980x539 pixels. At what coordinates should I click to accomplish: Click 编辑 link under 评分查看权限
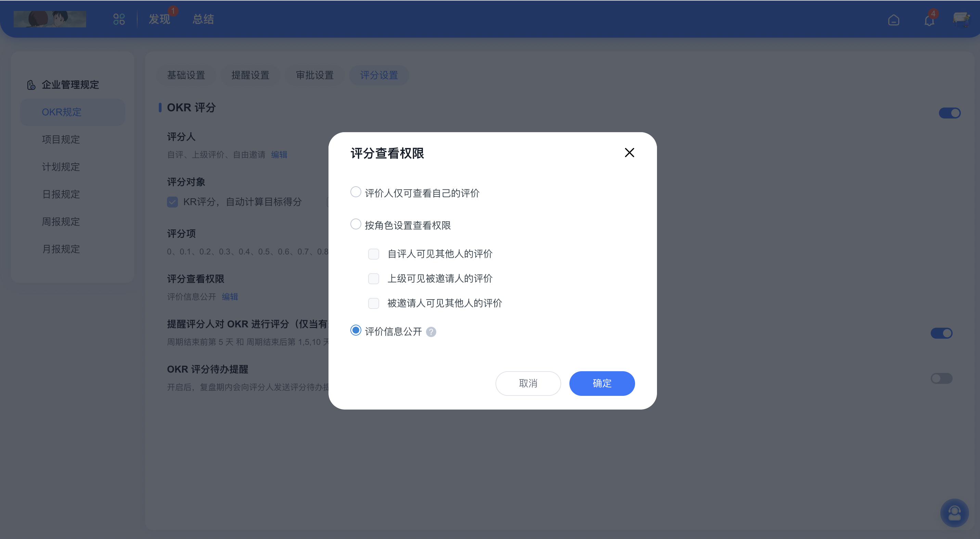coord(230,297)
